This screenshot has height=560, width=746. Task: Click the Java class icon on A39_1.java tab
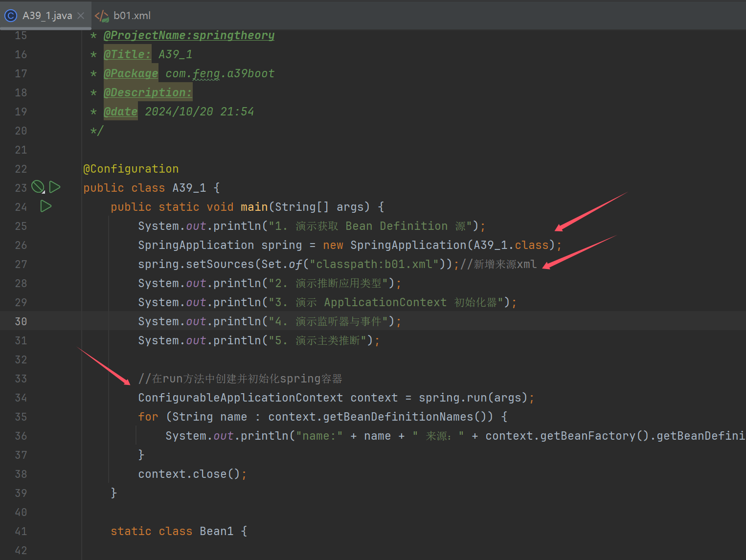click(11, 16)
